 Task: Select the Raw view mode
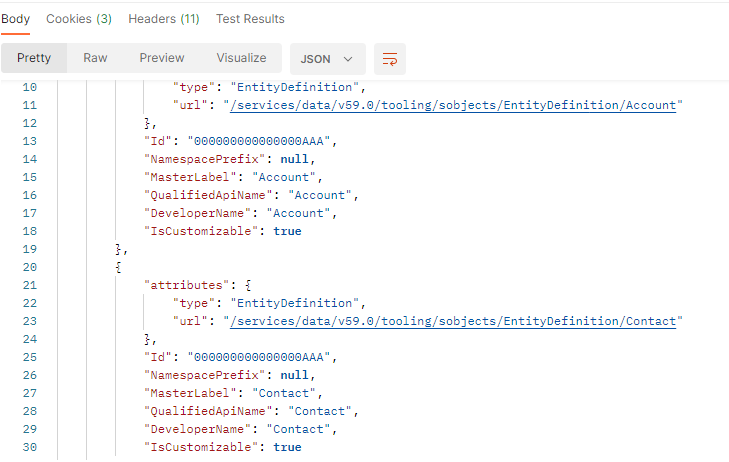pos(95,58)
